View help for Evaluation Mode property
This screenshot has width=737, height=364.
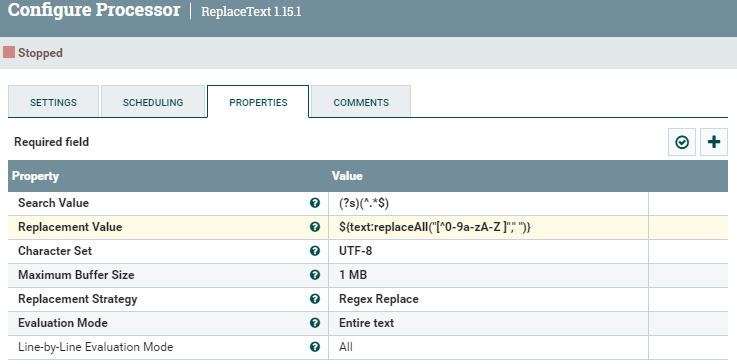pos(314,323)
